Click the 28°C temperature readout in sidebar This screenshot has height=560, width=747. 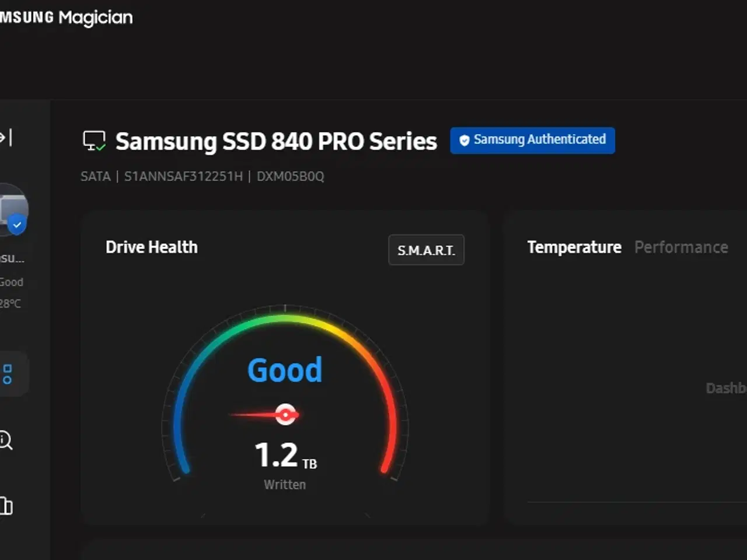coord(12,303)
